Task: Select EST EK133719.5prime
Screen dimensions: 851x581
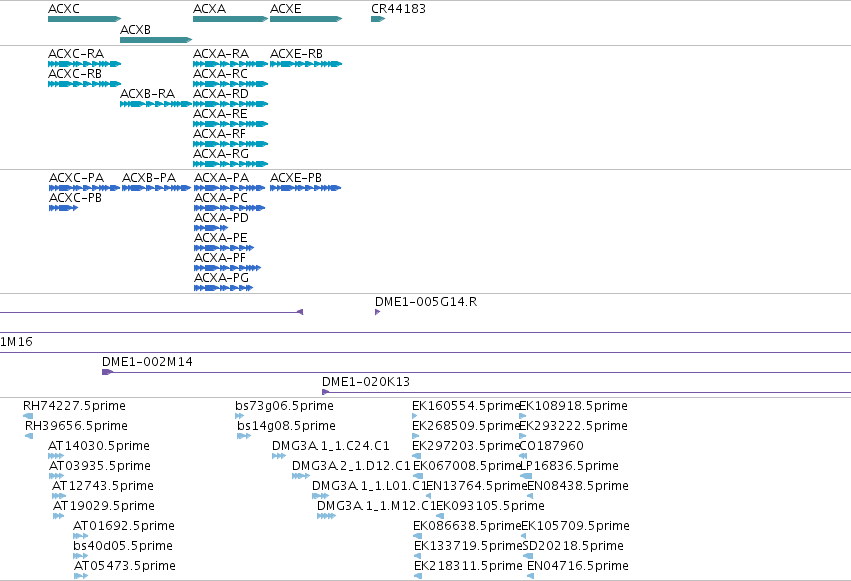Action: pyautogui.click(x=417, y=556)
